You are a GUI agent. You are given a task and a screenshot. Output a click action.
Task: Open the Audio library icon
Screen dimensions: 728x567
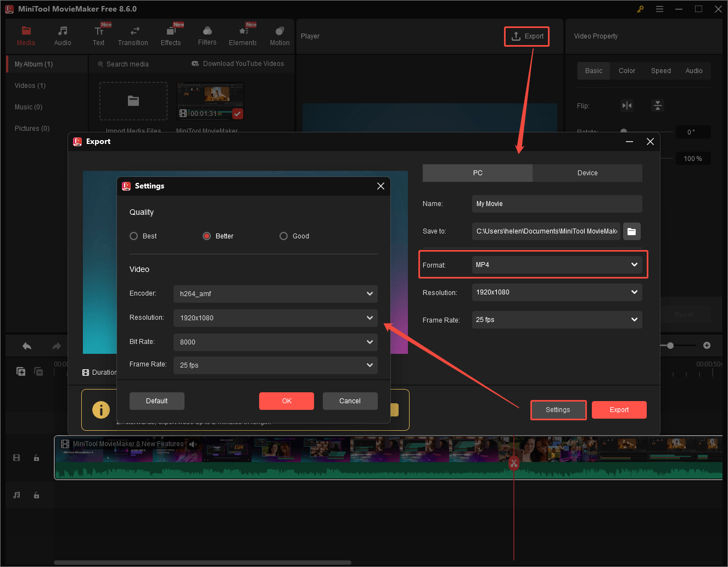[x=63, y=31]
